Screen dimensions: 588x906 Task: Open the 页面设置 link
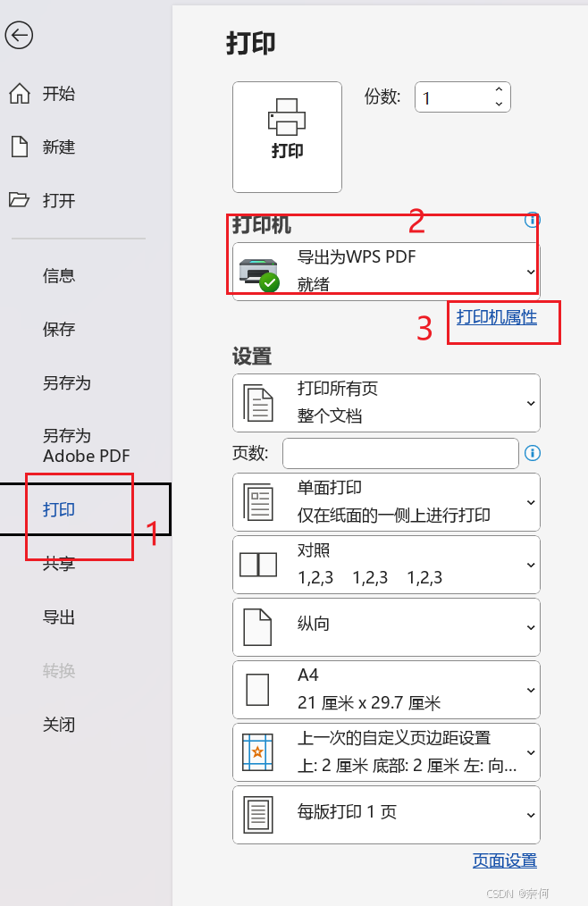pyautogui.click(x=505, y=861)
